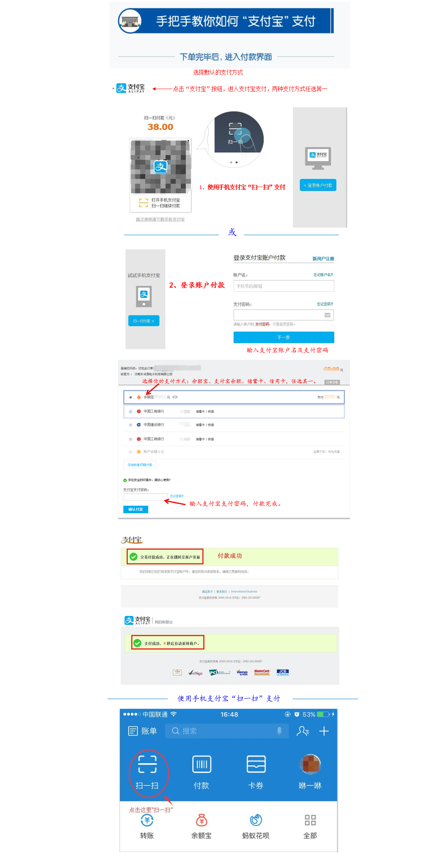Tap the 咻一咻 avatar icon
This screenshot has width=434, height=868.
310,764
